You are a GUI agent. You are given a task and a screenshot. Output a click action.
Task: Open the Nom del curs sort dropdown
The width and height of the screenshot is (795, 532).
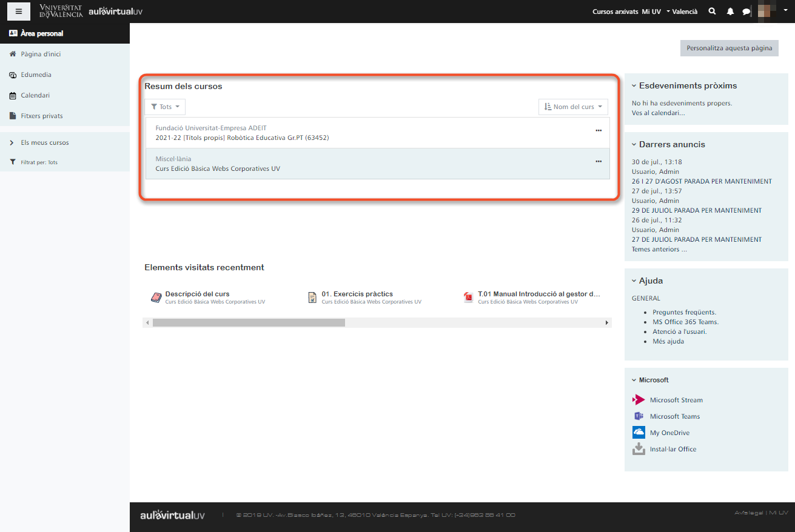click(573, 107)
